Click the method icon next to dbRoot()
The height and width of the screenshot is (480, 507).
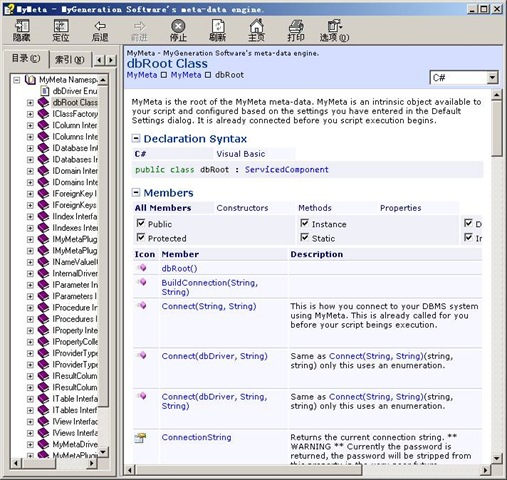(x=142, y=267)
